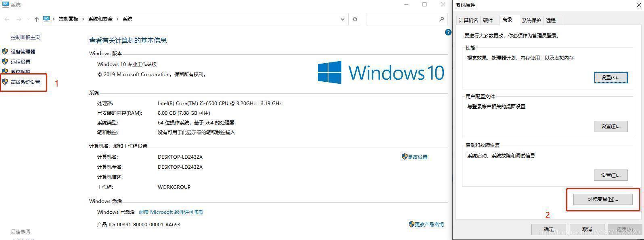644x240 pixels.
Task: Open 系统和安全 in the address breadcrumb
Action: [100, 19]
